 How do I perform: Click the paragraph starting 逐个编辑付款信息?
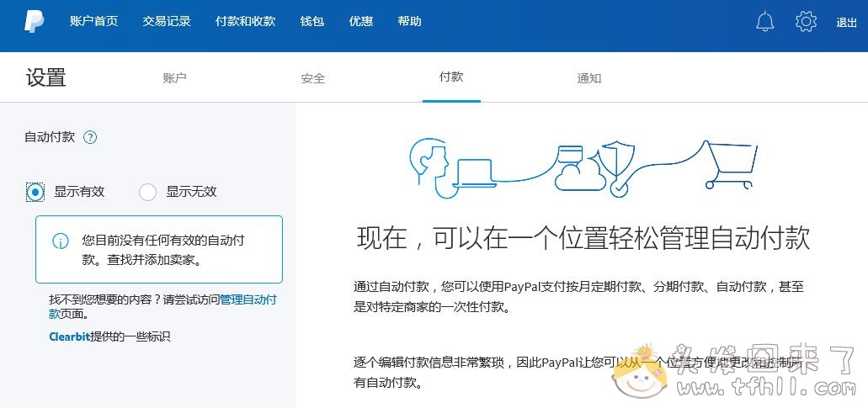pyautogui.click(x=578, y=372)
